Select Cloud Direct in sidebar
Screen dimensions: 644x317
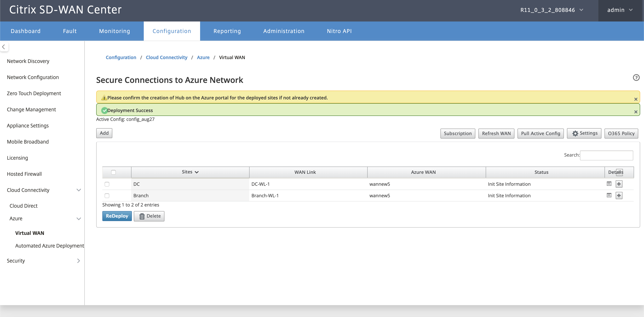pos(24,206)
